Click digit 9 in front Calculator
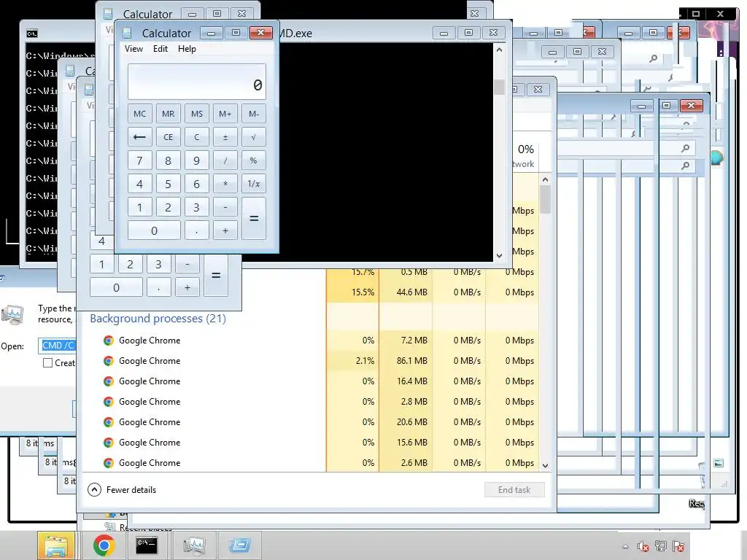The image size is (747, 560). coord(197,160)
